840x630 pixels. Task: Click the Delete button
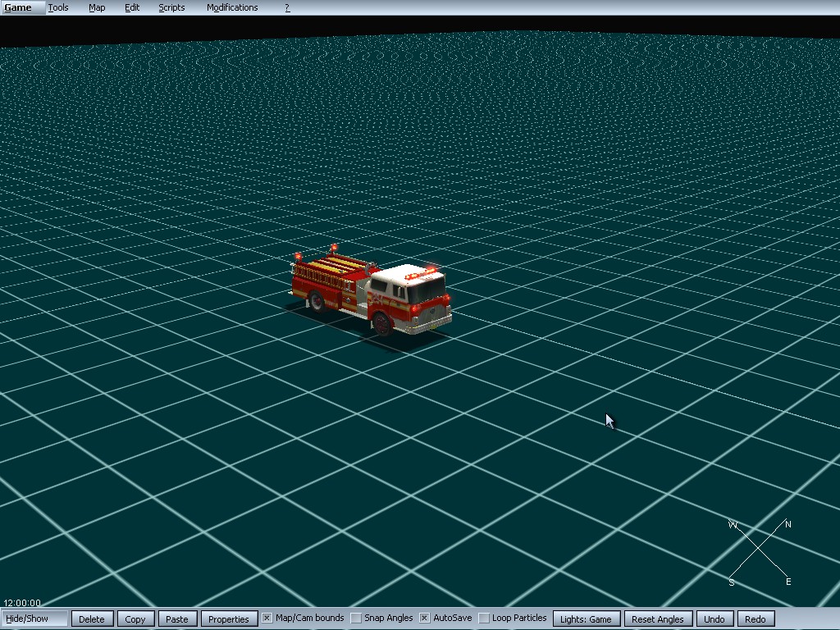click(x=92, y=619)
